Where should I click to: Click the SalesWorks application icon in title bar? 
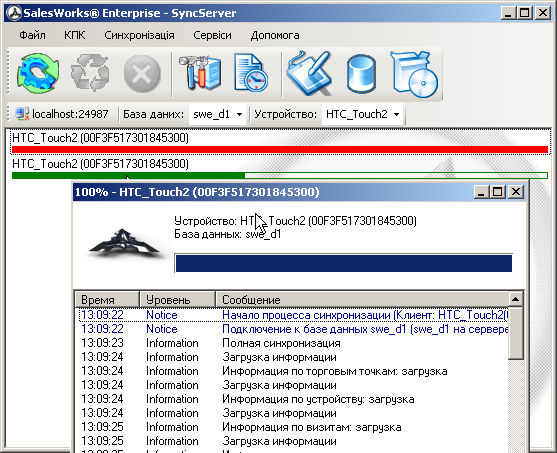click(x=13, y=14)
